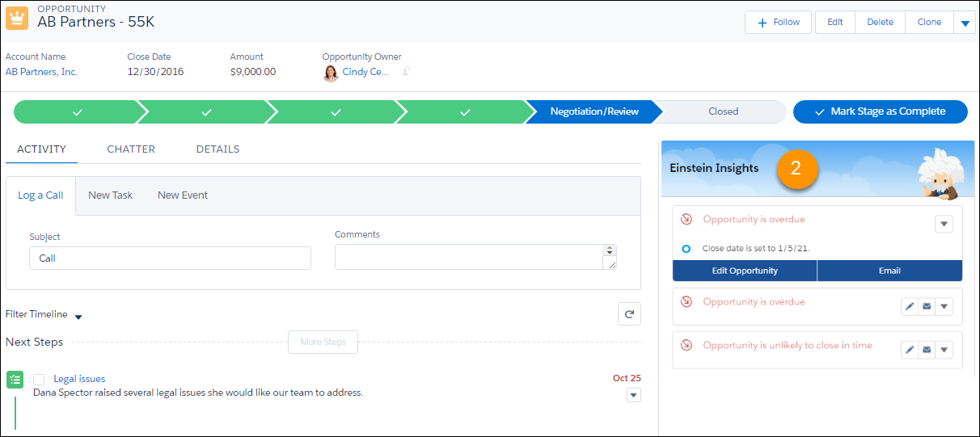Open the more actions dropdown next to Clone
The image size is (980, 437).
click(x=965, y=23)
